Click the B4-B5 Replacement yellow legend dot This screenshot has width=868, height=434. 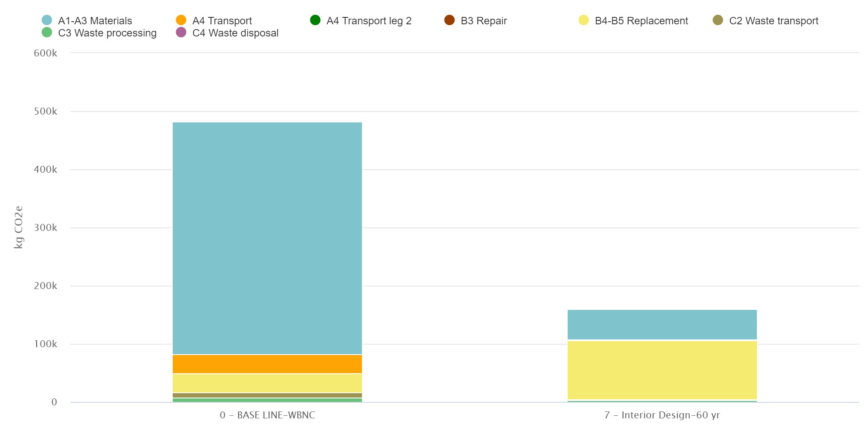(584, 20)
